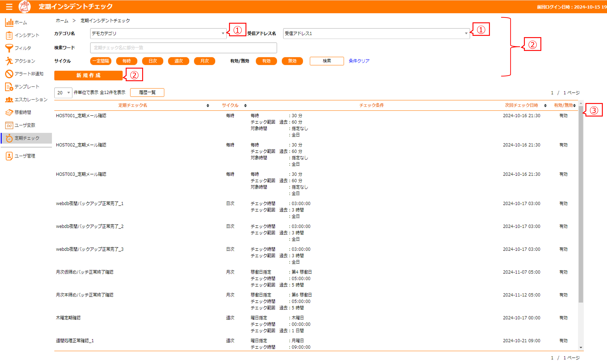This screenshot has width=607, height=364.
Task: Click scrollbar down arrow of table
Action: (581, 348)
